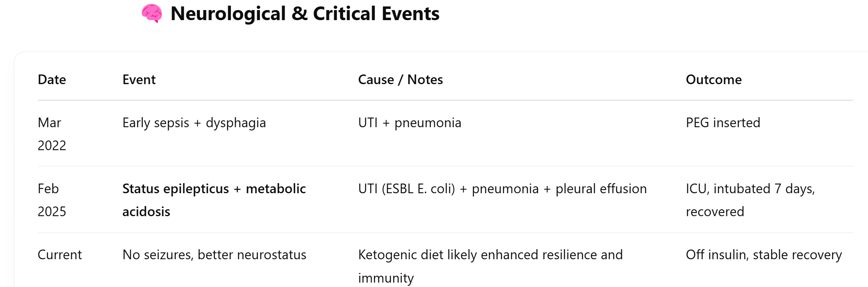The width and height of the screenshot is (868, 287).
Task: Click the UTI (ESBL E. coli) notes cell
Action: 503,189
